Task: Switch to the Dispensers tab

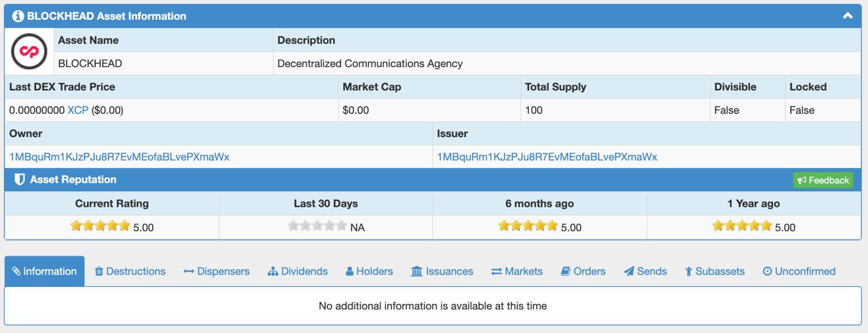Action: coord(216,271)
